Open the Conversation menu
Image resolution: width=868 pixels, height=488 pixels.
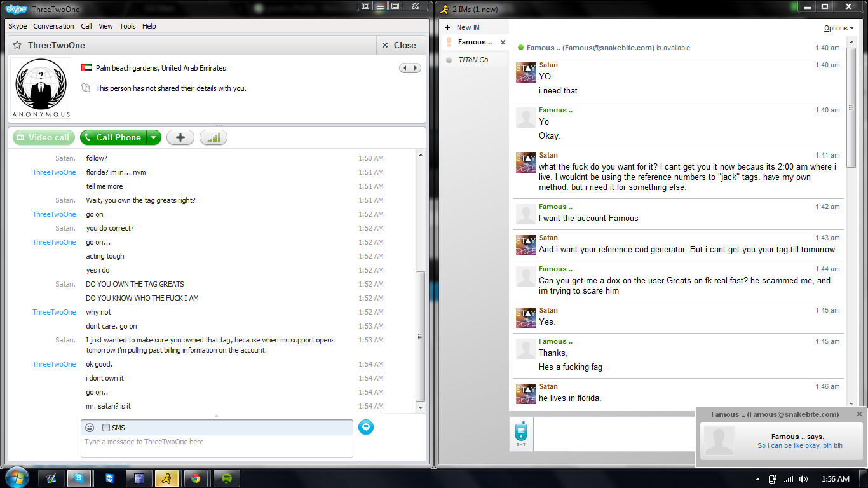[53, 26]
